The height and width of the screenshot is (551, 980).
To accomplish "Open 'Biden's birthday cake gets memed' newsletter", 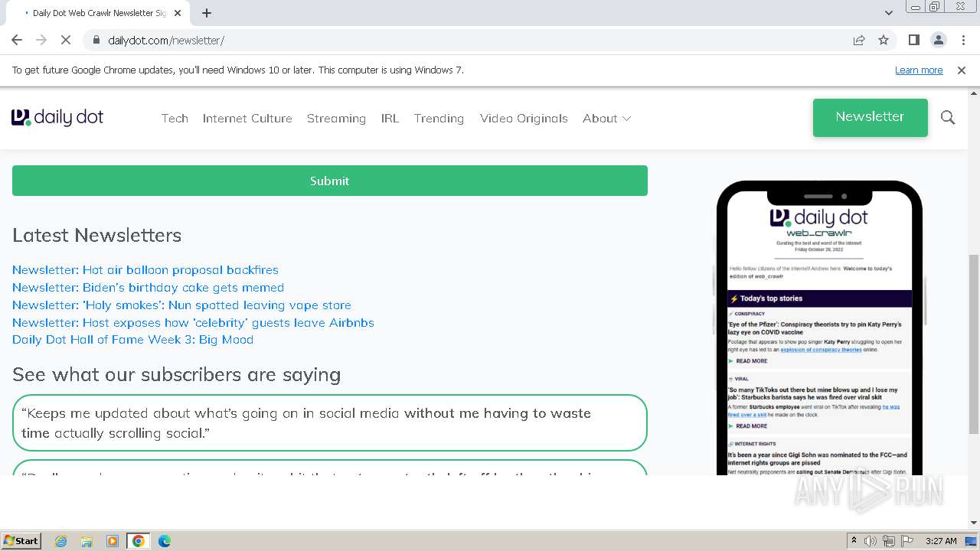I will point(148,287).
